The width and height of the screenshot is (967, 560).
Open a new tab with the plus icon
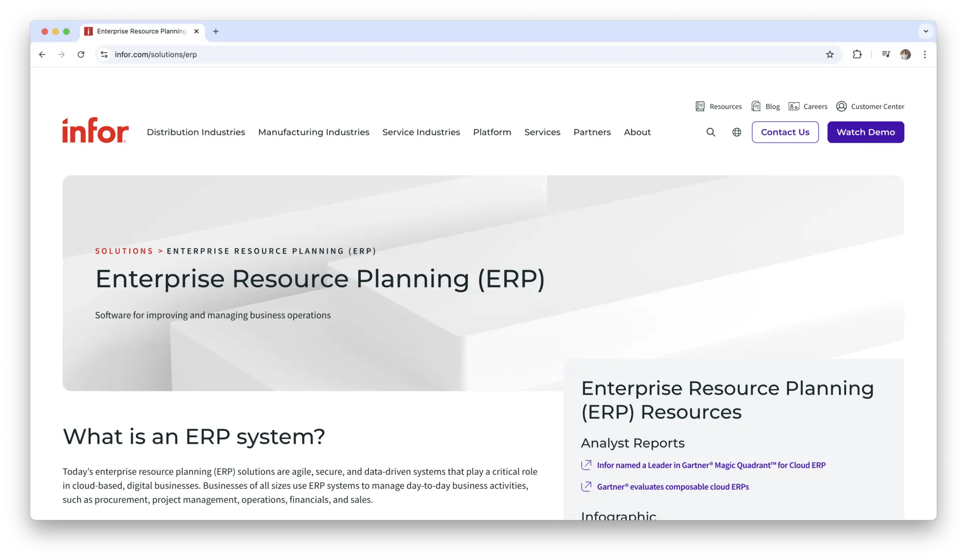click(x=216, y=31)
